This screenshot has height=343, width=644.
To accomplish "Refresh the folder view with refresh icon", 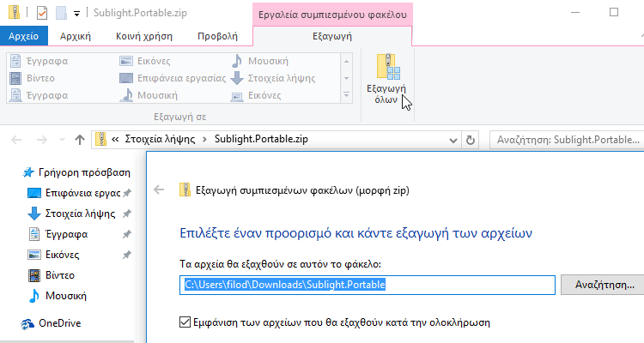I will [x=471, y=141].
